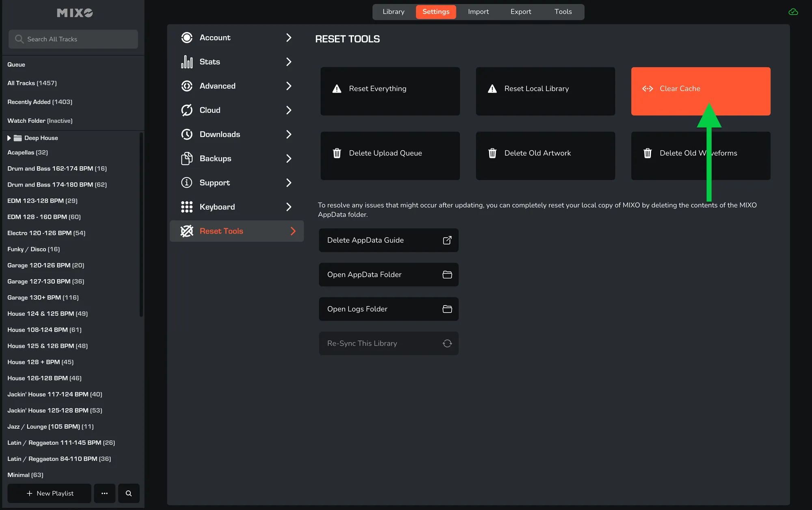Click the Search All Tracks field

click(73, 39)
